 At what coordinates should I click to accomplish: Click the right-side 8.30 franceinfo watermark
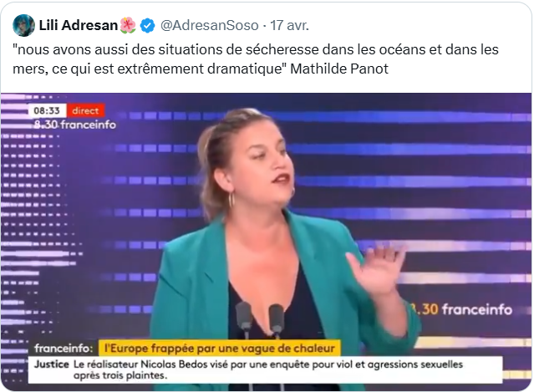coord(460,309)
